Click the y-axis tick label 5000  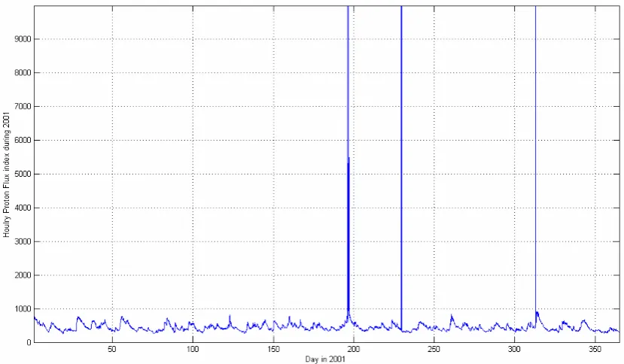click(x=23, y=174)
